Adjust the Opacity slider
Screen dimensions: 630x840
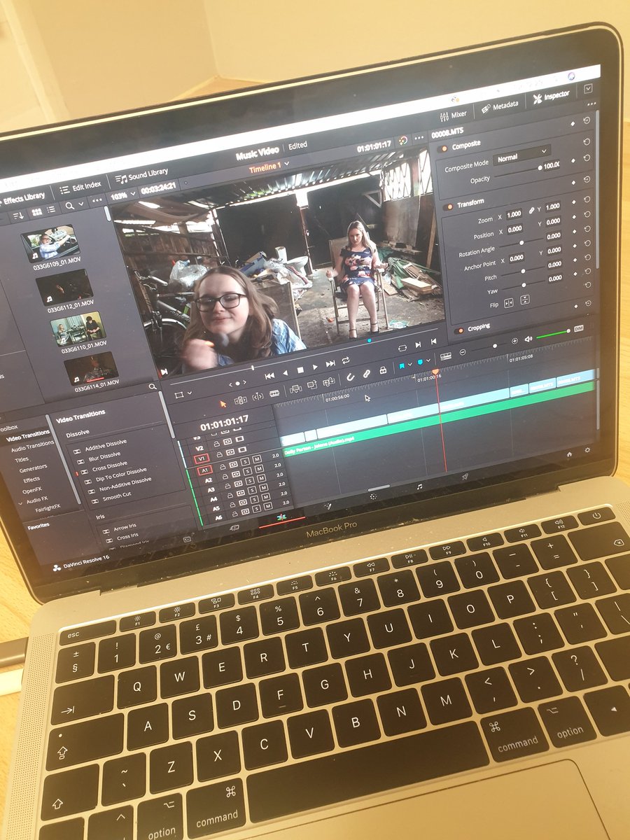coord(518,174)
